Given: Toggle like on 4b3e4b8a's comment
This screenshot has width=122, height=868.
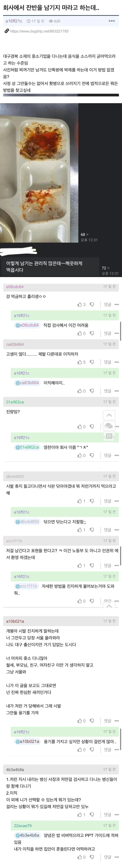Looking at the screenshot, I should click(80, 814).
